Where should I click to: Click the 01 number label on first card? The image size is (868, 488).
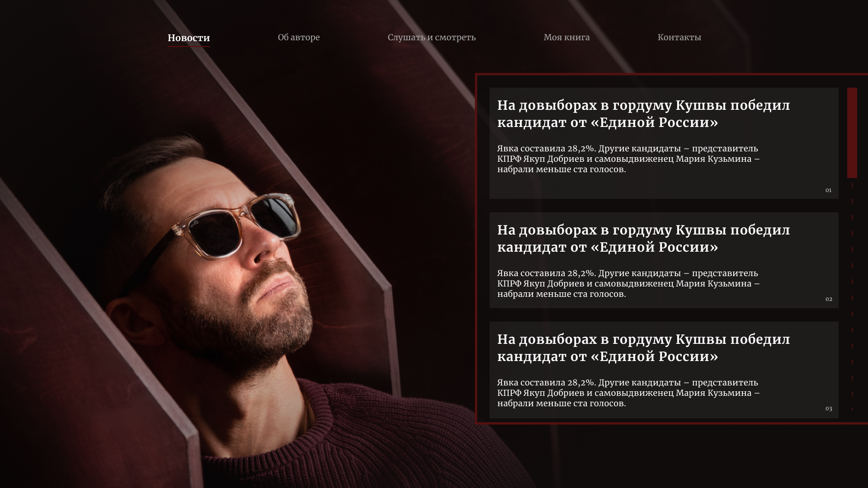[x=828, y=190]
